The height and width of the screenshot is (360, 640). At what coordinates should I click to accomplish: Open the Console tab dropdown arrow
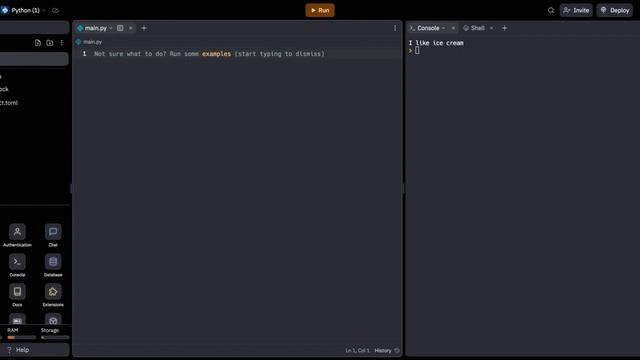click(444, 28)
